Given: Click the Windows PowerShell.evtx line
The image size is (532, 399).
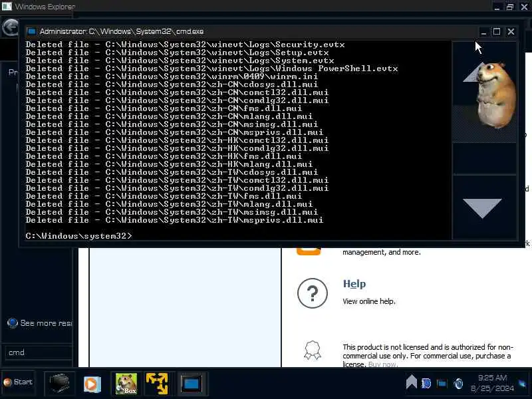Looking at the screenshot, I should [x=211, y=68].
